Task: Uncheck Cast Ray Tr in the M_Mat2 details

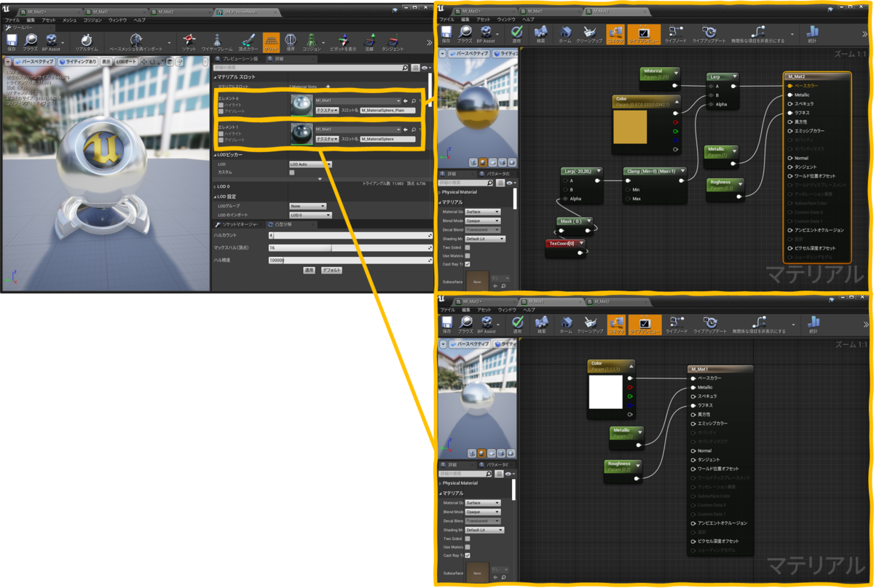Action: click(468, 264)
